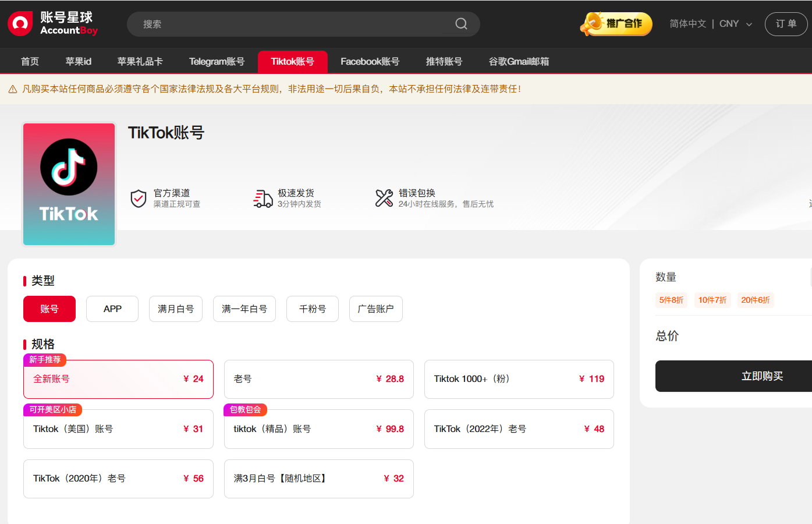Focus the 搜索 search input field
Screen dimensions: 812x524
pyautogui.click(x=303, y=24)
